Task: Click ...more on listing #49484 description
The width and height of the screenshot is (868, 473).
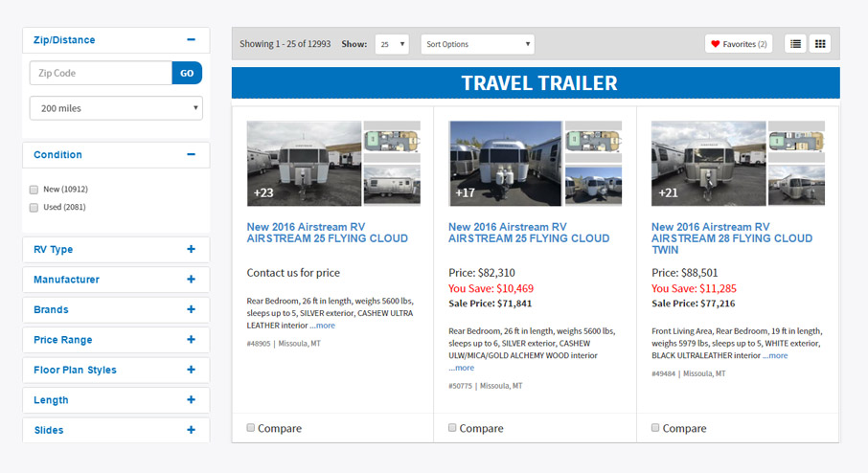Action: pos(775,356)
